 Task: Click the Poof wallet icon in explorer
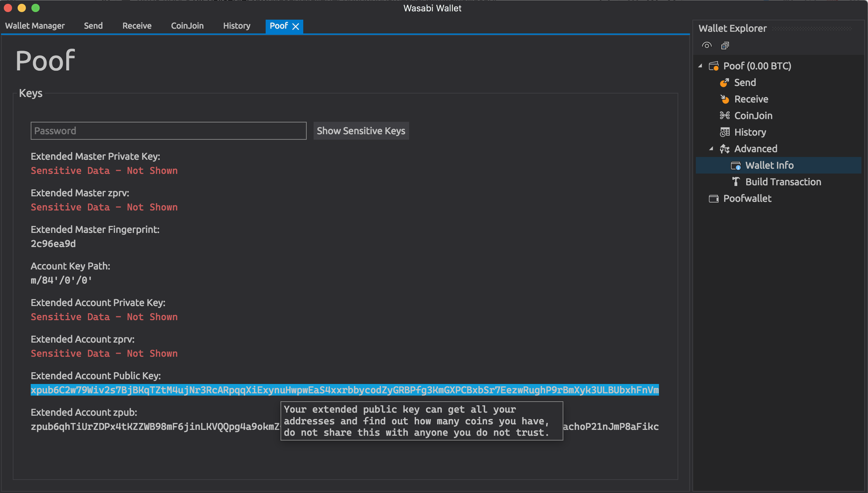714,66
